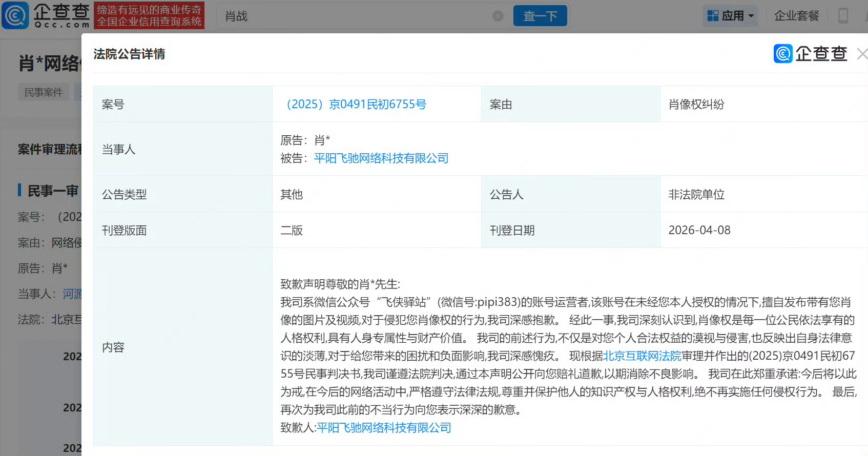Image resolution: width=868 pixels, height=456 pixels.
Task: Select the 二版 publication page value
Action: click(x=292, y=230)
